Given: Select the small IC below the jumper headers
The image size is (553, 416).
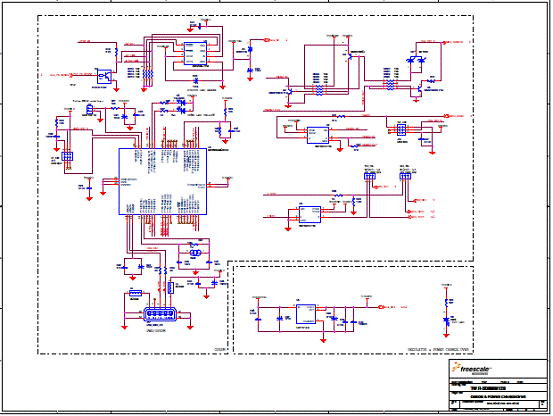Looking at the screenshot, I should [310, 215].
